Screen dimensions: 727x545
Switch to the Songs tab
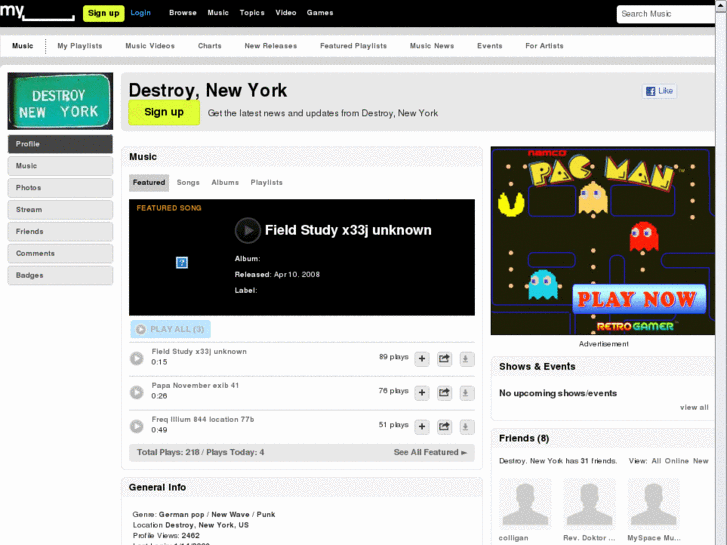(188, 183)
